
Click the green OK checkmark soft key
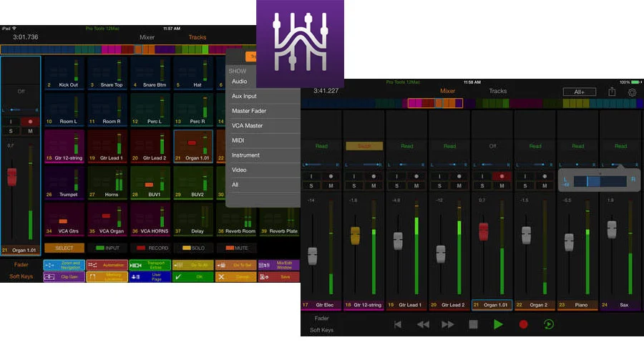pos(193,276)
